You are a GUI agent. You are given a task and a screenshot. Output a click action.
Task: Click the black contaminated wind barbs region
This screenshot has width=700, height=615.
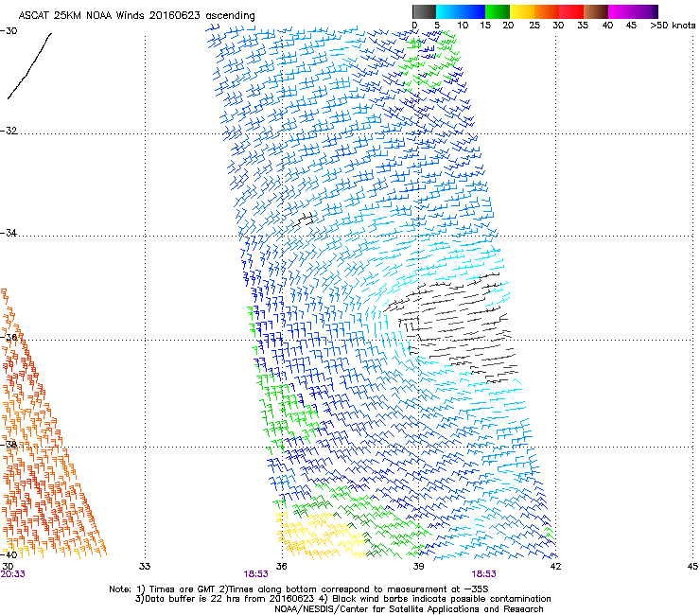451,326
